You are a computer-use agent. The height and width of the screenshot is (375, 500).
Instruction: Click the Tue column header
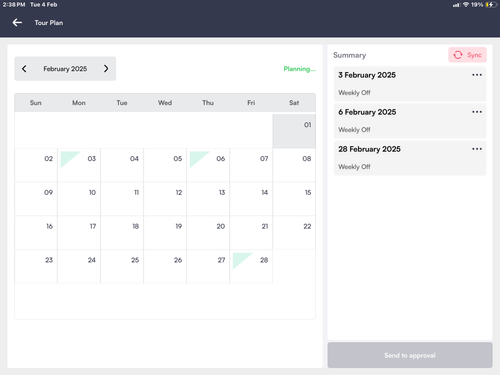[x=122, y=103]
